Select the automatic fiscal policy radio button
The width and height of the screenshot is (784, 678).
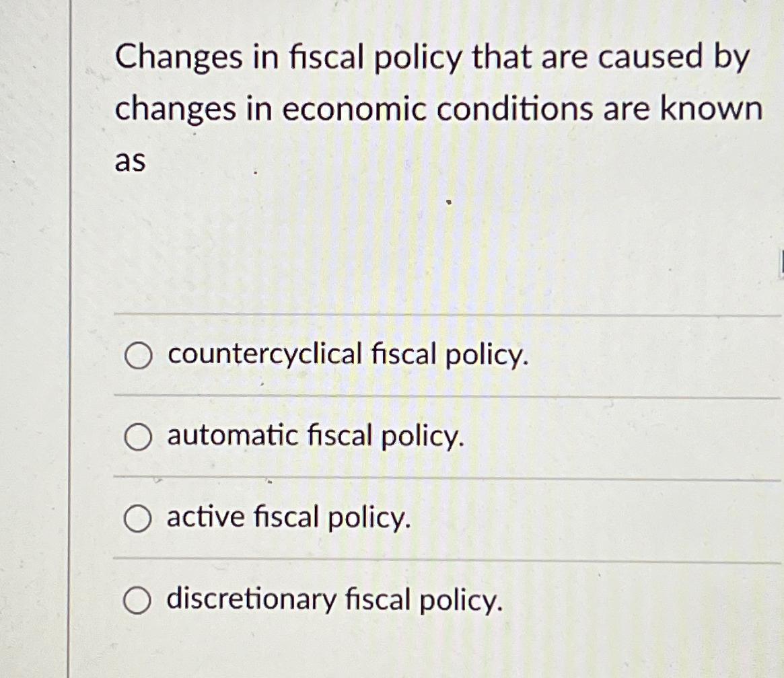tap(139, 438)
